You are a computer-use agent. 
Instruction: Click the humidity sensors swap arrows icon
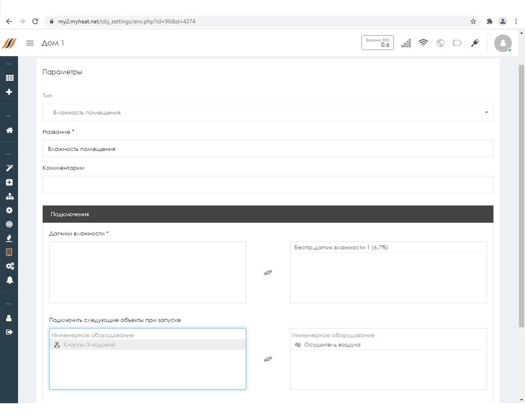[x=268, y=272]
